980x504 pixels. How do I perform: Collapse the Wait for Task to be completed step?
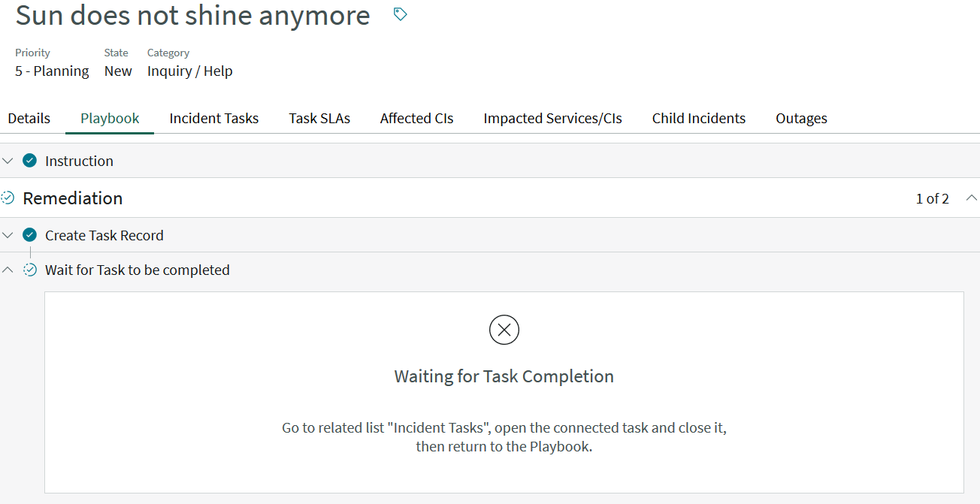pos(8,269)
